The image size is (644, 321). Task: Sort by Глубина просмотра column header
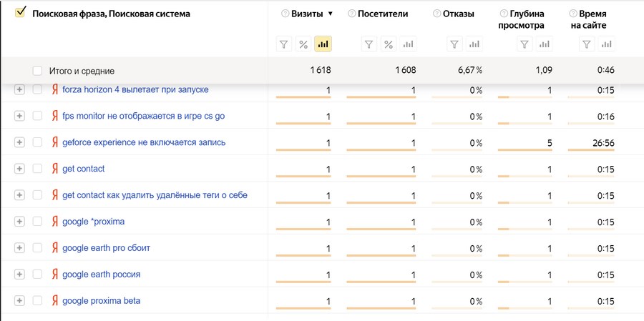522,20
